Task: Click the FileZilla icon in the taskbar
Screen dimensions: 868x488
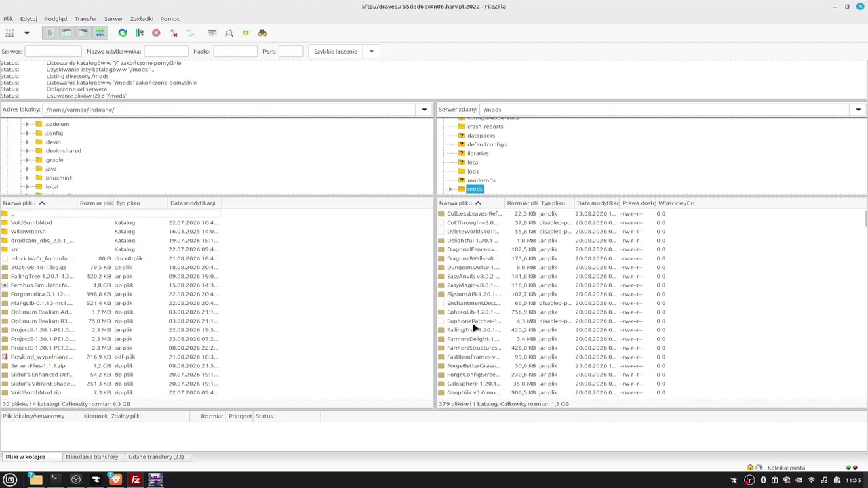Action: click(136, 480)
